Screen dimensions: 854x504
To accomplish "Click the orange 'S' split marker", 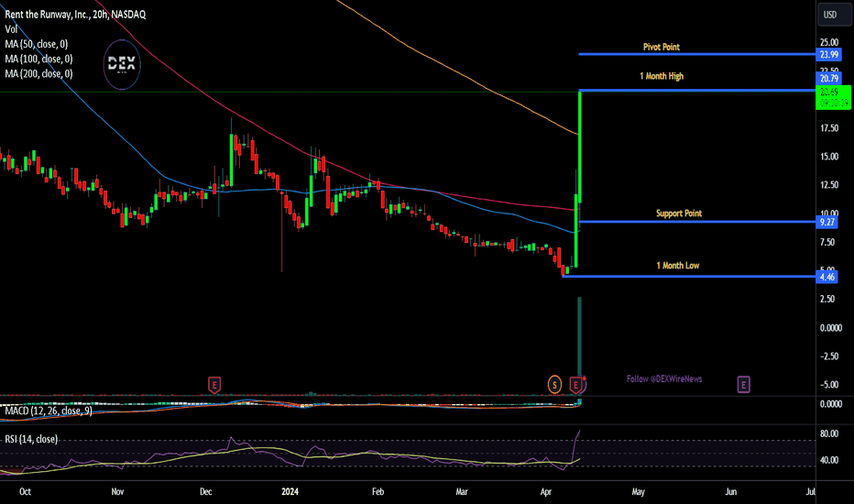I will (x=554, y=385).
